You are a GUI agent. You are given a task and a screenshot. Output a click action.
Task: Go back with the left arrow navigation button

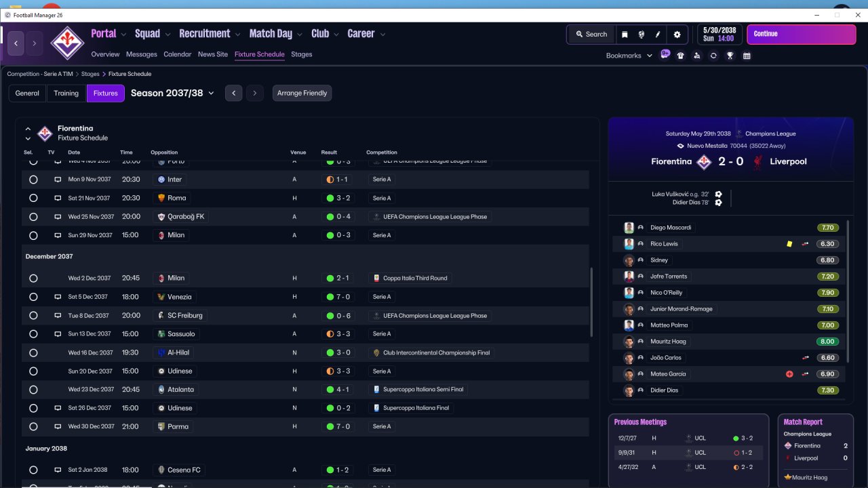[x=16, y=43]
